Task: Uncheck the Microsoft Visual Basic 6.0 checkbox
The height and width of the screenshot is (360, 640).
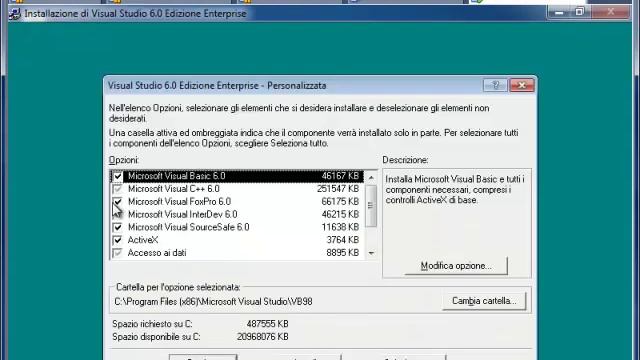Action: click(x=118, y=176)
